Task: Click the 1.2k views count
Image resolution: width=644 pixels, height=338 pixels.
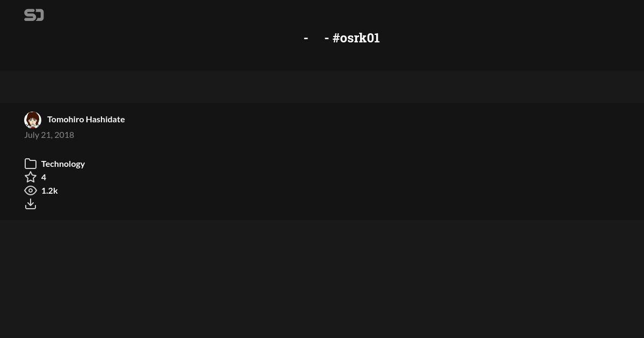Action: point(49,190)
